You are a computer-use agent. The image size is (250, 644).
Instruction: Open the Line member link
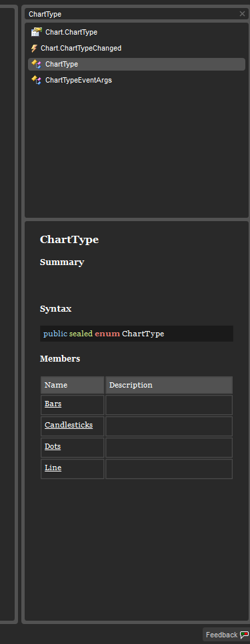(53, 468)
